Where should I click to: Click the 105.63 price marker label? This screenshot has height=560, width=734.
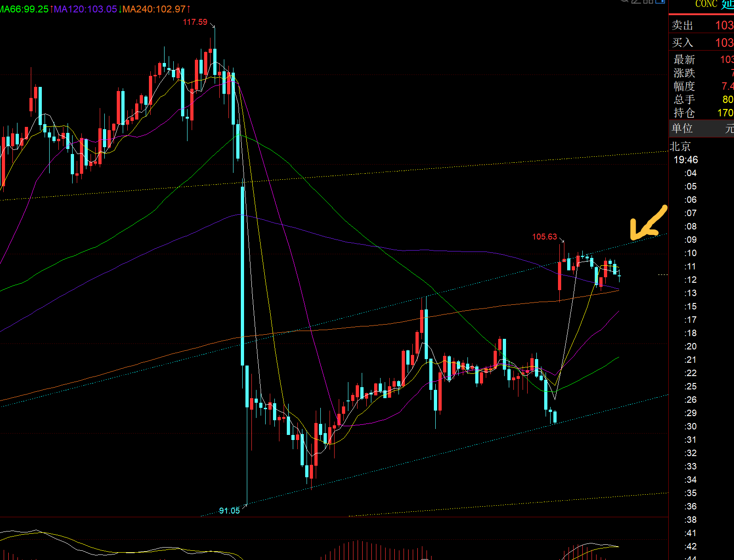coord(545,237)
